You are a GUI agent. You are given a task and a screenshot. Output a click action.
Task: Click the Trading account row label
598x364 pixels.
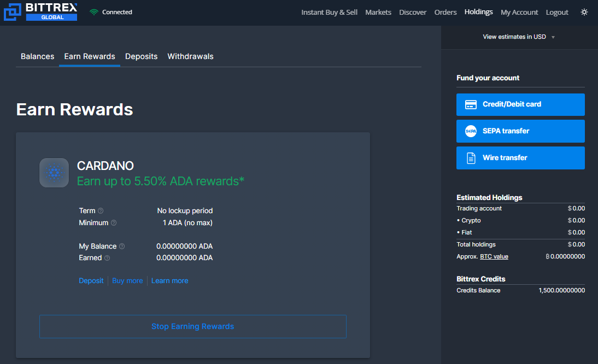479,208
